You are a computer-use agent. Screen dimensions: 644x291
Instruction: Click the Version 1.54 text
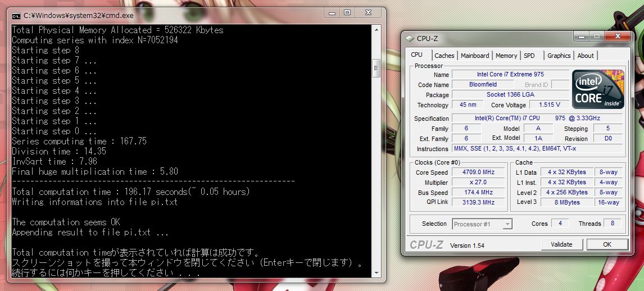click(x=467, y=246)
